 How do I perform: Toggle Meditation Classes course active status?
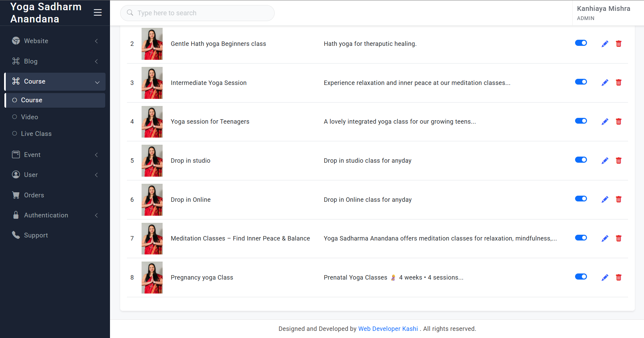click(581, 237)
